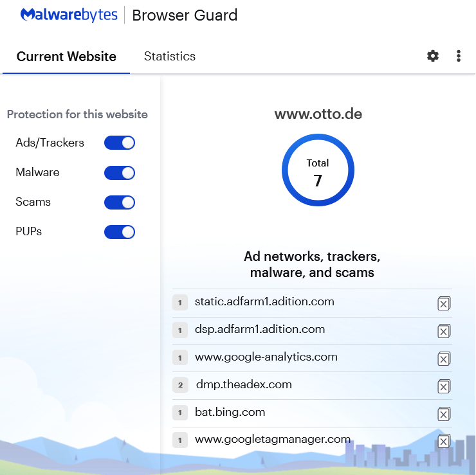Click the count badge beside static.adfarm1.adition.com

[180, 302]
